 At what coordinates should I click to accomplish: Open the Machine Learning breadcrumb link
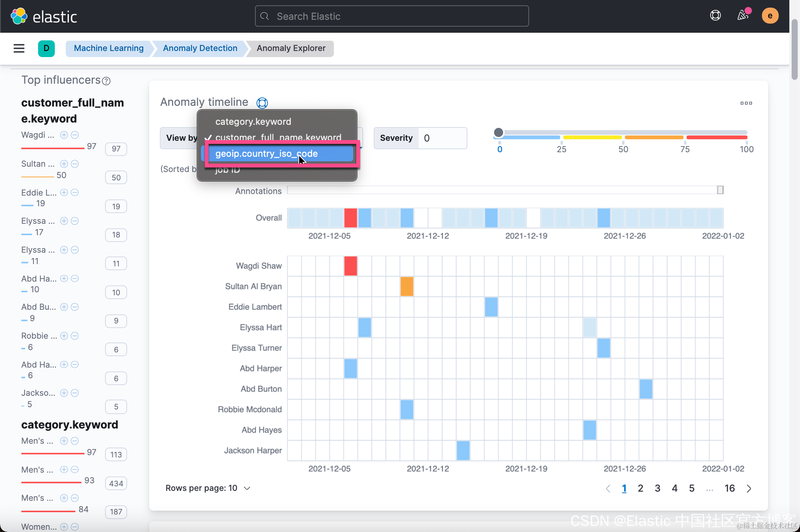click(108, 48)
